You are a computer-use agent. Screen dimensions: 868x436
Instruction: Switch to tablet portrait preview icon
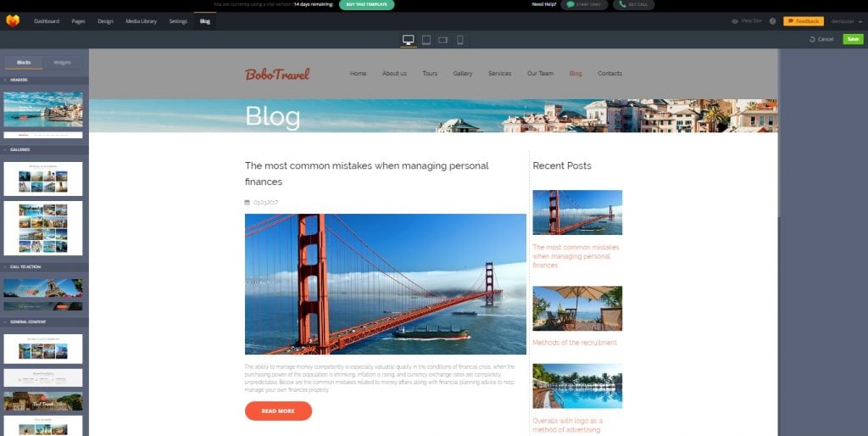[426, 40]
